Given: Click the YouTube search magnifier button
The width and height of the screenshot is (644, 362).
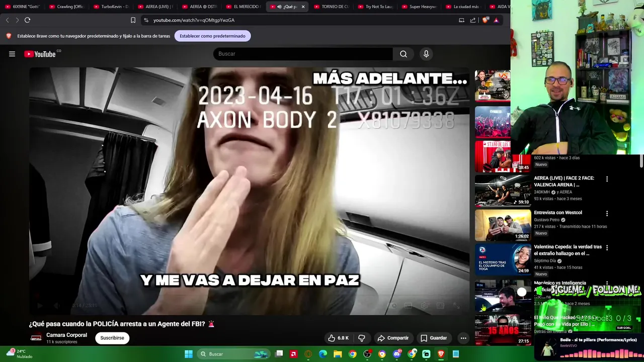Looking at the screenshot, I should pos(404,54).
